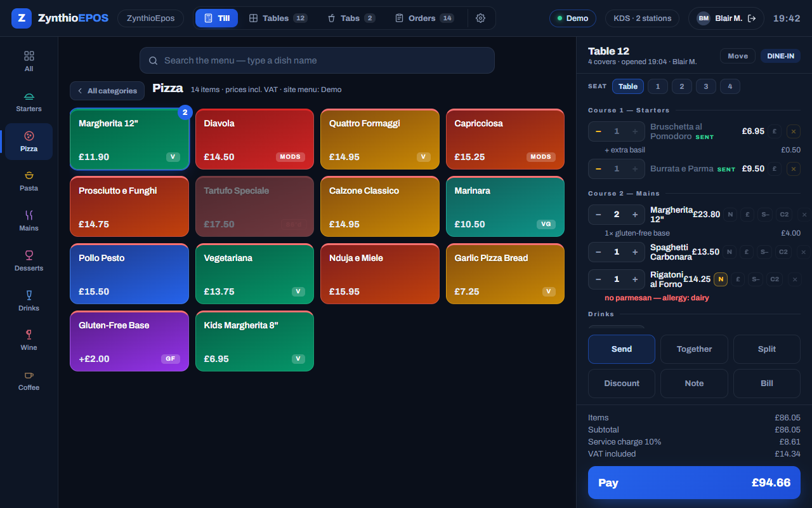Log out using the icon beside Blair M.
This screenshot has height=508, width=812.
click(752, 18)
